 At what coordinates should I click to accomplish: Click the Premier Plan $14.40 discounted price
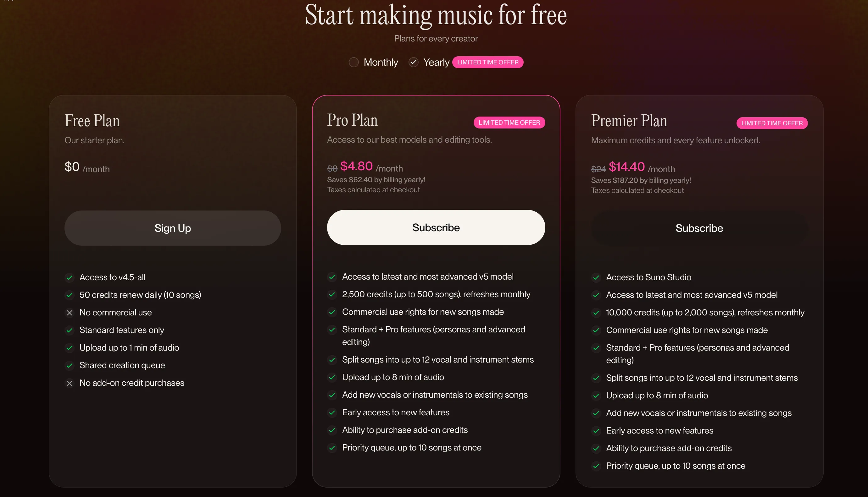(x=626, y=167)
